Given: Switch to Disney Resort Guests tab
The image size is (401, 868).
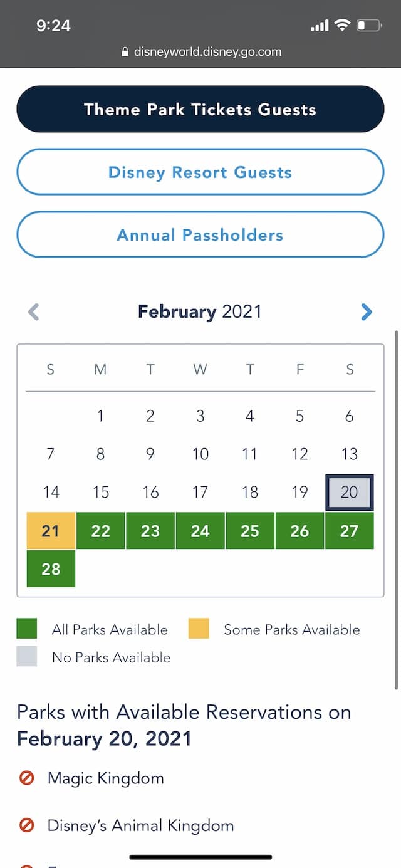Looking at the screenshot, I should point(200,172).
